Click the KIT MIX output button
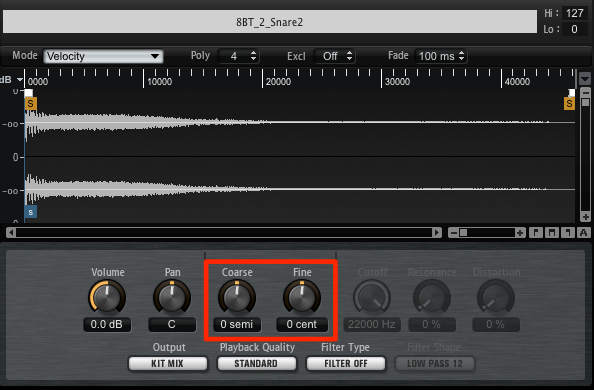594x390 pixels. click(x=168, y=364)
